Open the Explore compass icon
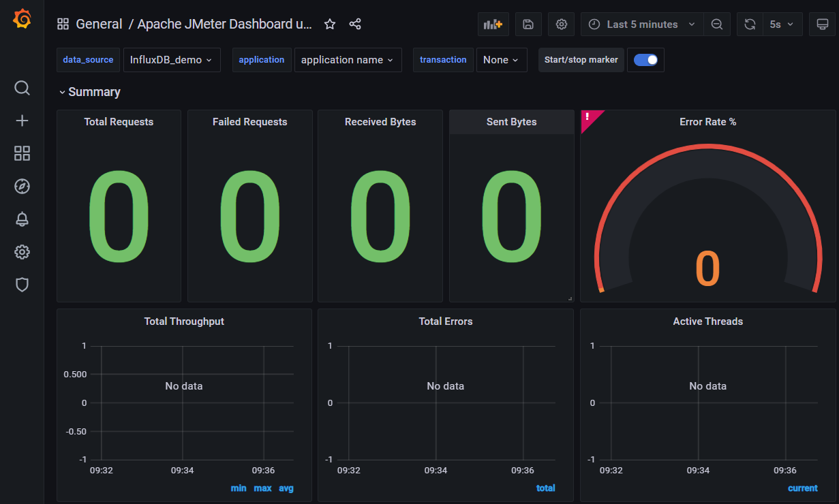Image resolution: width=839 pixels, height=504 pixels. tap(22, 186)
